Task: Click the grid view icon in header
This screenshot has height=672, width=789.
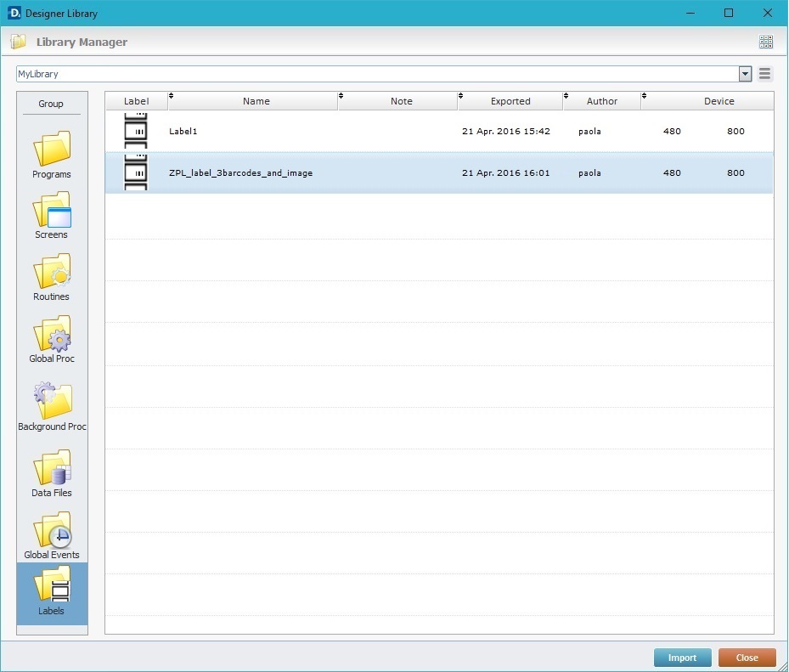Action: click(766, 42)
